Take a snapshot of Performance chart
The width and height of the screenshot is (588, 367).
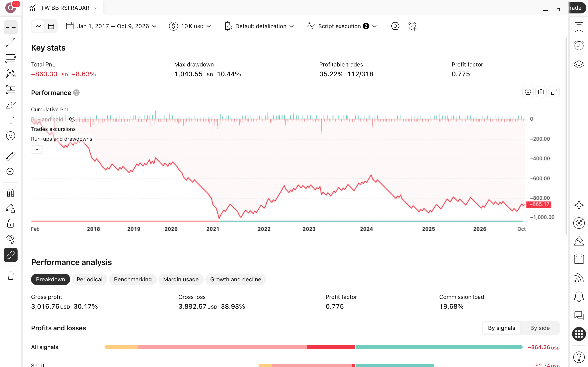click(x=541, y=92)
